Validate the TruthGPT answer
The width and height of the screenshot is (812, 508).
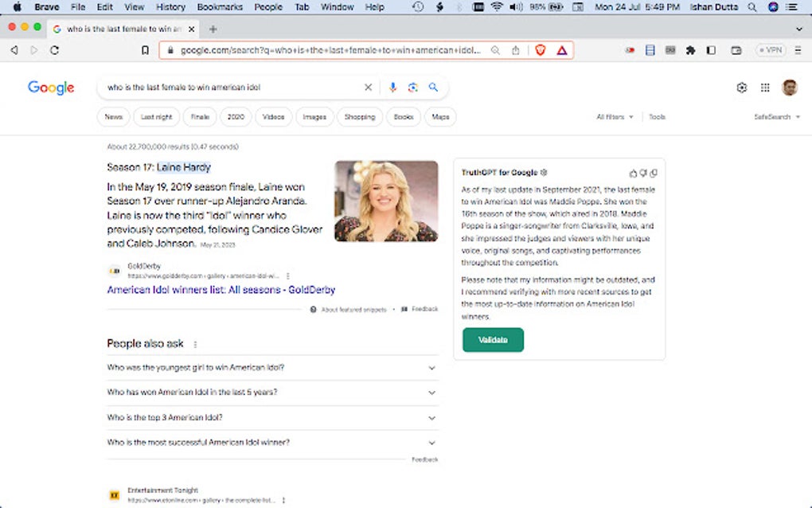(493, 340)
